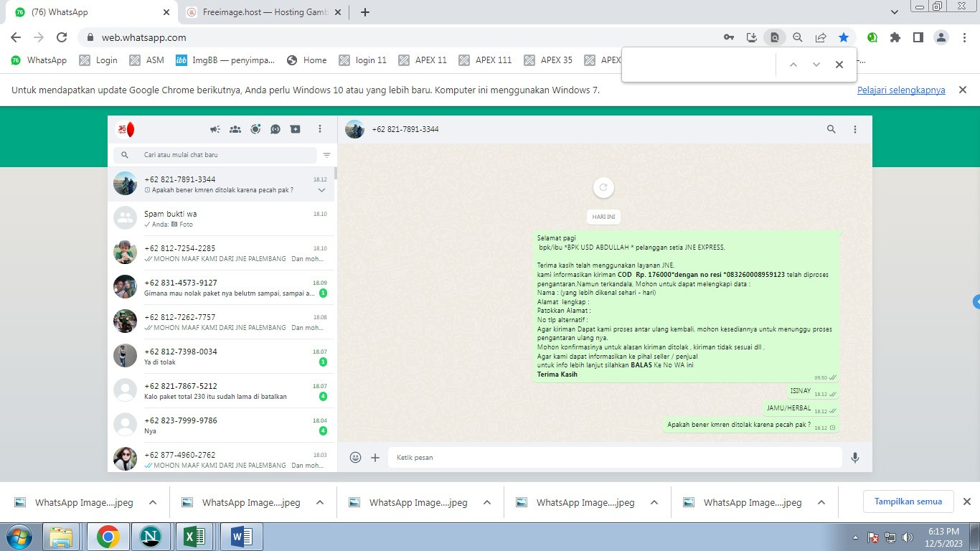This screenshot has height=551, width=980.
Task: Open the chat with +62 812-7262-7757
Action: click(x=221, y=322)
